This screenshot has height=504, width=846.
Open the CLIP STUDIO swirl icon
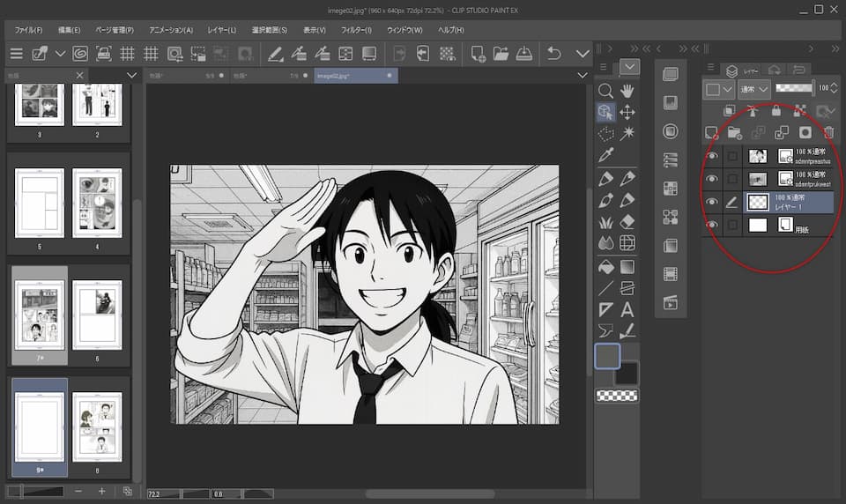(80, 54)
